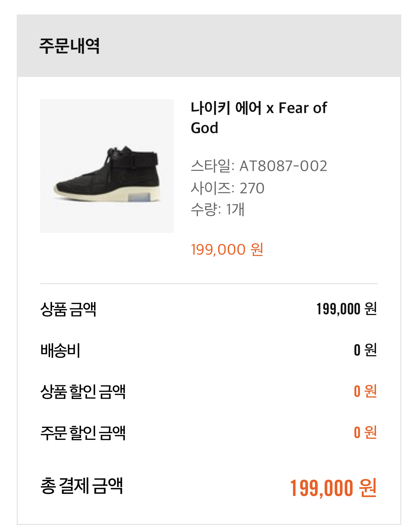Screen dimensions: 418x532
Task: Click the 수량: 1개 quantity line
Action: [217, 210]
